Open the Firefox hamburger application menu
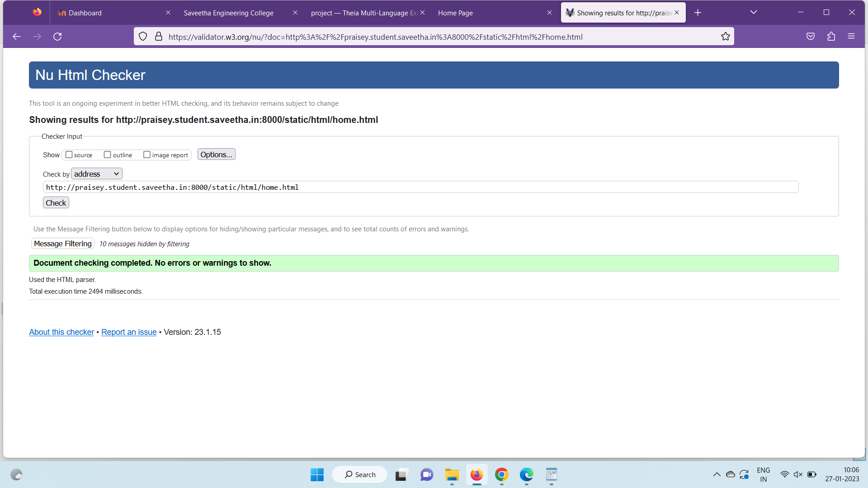Viewport: 868px width, 488px height. [x=851, y=37]
